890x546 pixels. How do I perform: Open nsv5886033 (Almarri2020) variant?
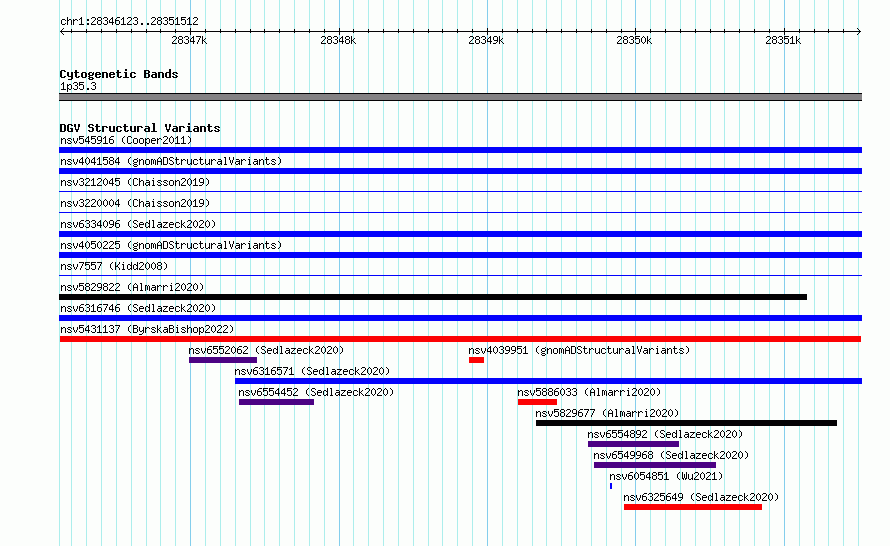589,392
